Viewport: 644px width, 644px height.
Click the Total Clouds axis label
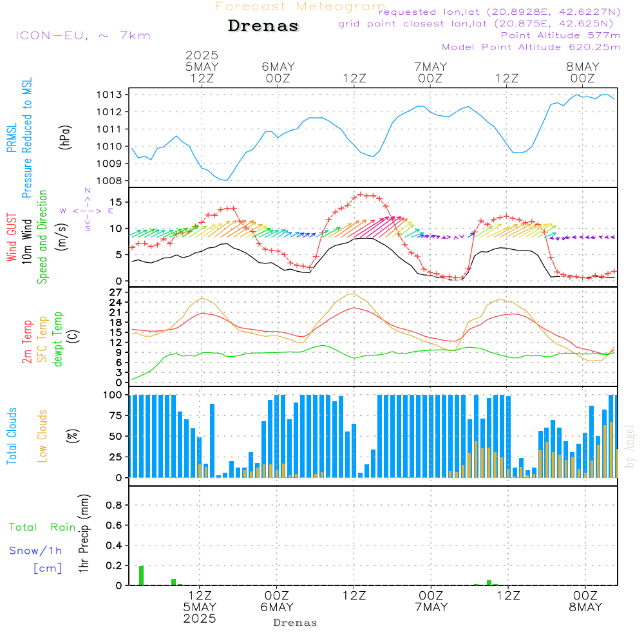pyautogui.click(x=12, y=435)
